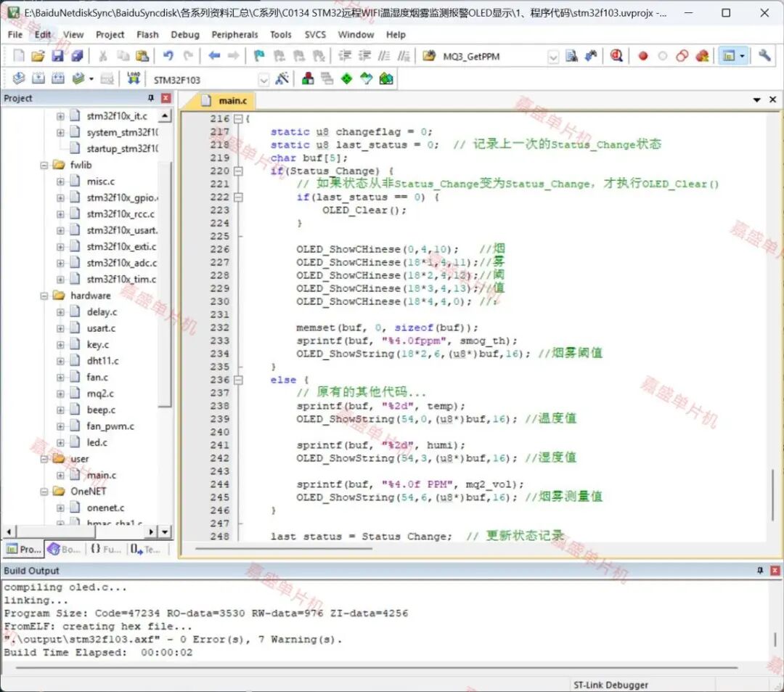Translate the current file
784x692 pixels.
click(18, 78)
